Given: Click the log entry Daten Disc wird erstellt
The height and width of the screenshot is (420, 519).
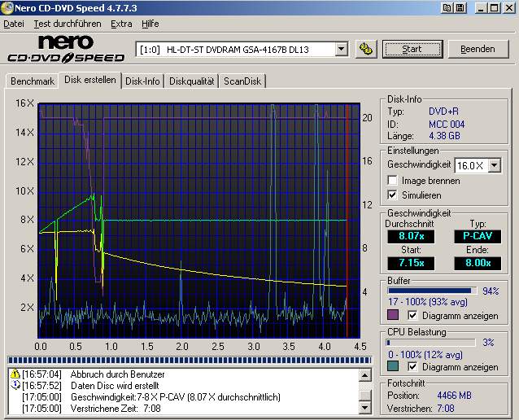Looking at the screenshot, I should (x=115, y=386).
